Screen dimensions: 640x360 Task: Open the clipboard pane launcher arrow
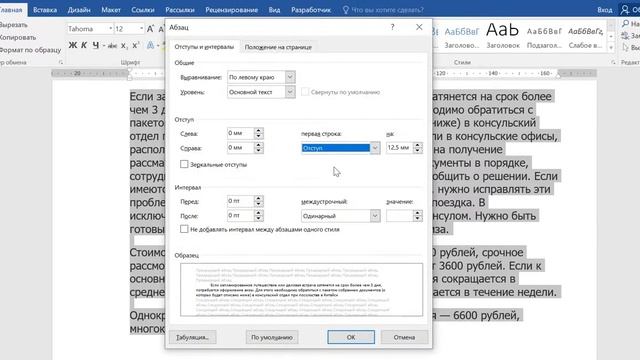point(61,62)
